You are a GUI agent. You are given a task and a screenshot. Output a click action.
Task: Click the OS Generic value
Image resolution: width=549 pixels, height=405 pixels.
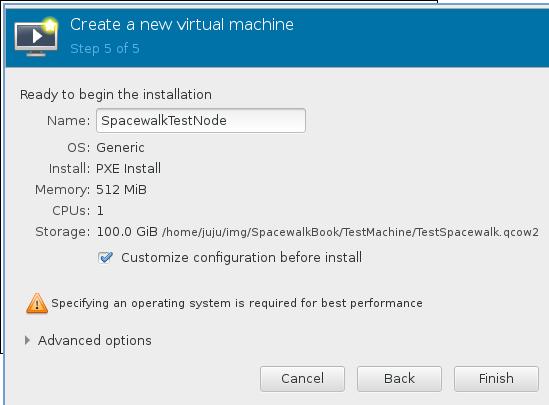[x=120, y=148]
